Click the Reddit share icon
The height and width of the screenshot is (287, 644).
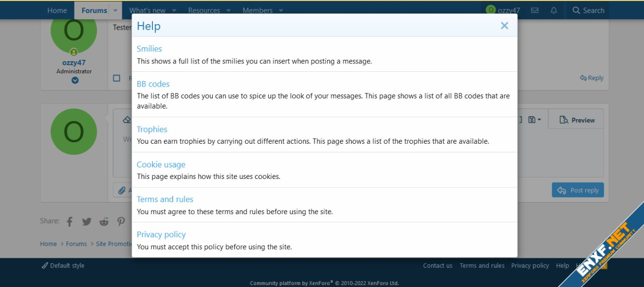tap(104, 222)
